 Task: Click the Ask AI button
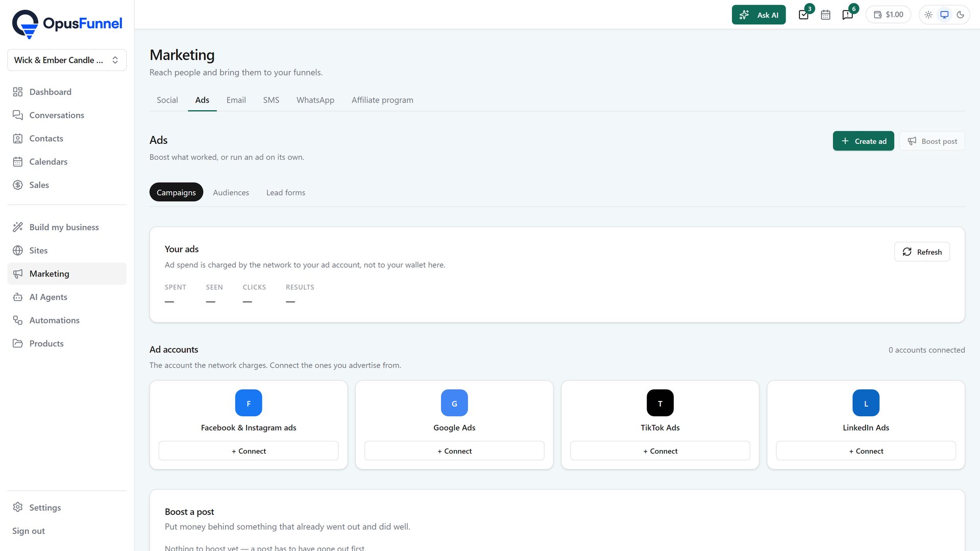pyautogui.click(x=758, y=15)
